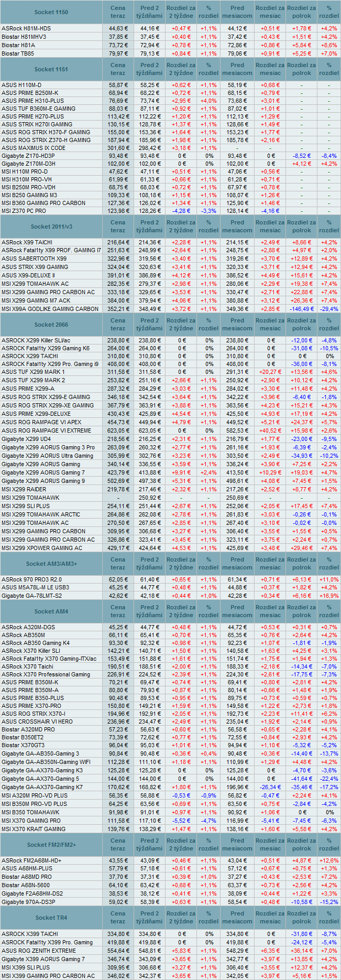
Task: Select ASUS CROSSHAIR VI HERO product name
Action: (x=37, y=721)
